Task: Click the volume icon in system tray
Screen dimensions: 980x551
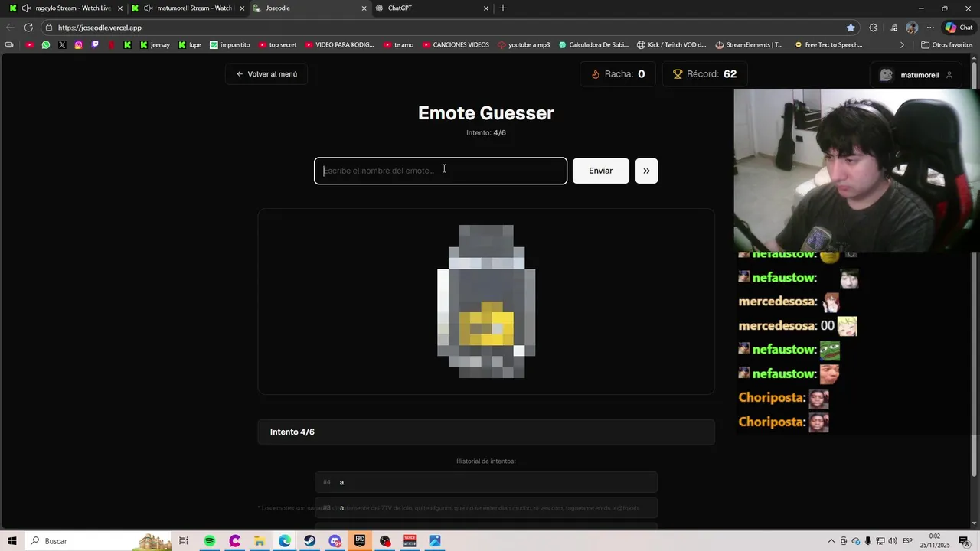Action: tap(893, 541)
